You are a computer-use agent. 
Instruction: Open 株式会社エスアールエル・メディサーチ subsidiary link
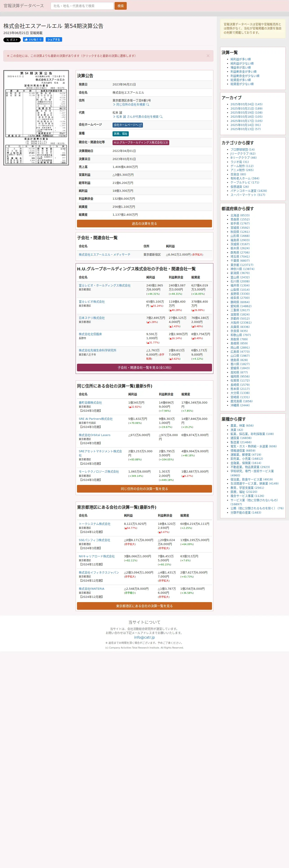(x=105, y=255)
